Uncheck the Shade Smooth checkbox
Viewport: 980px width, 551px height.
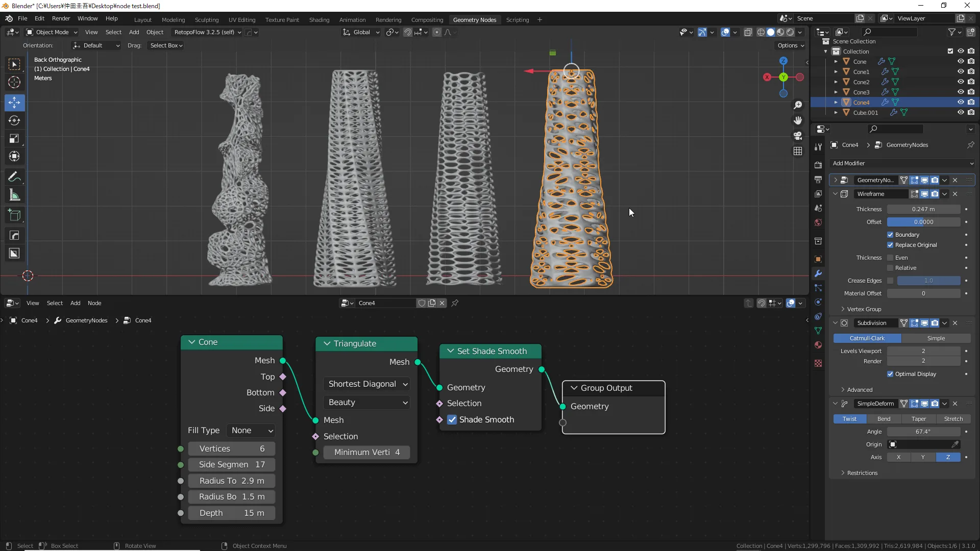tap(452, 419)
